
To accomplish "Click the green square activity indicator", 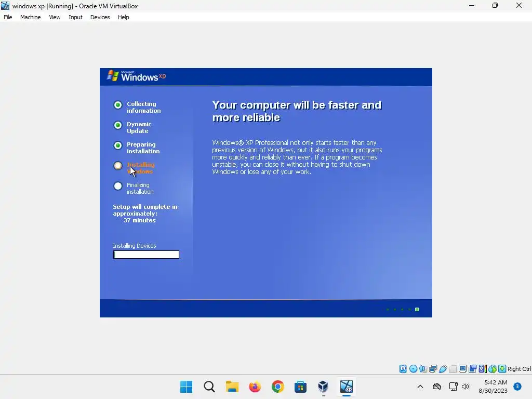I will coord(417,310).
